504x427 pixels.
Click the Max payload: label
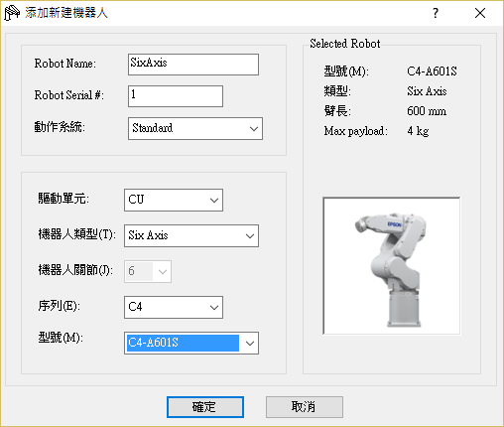[356, 131]
